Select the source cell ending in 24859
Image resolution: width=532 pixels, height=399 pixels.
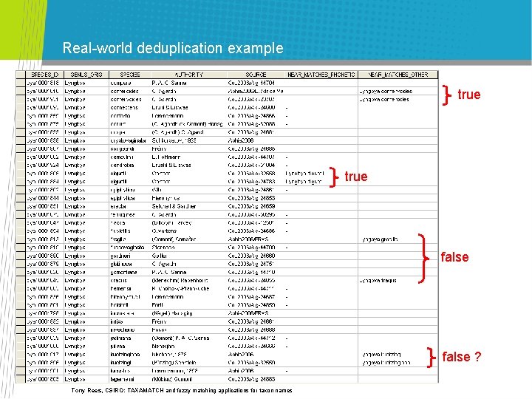pyautogui.click(x=256, y=206)
